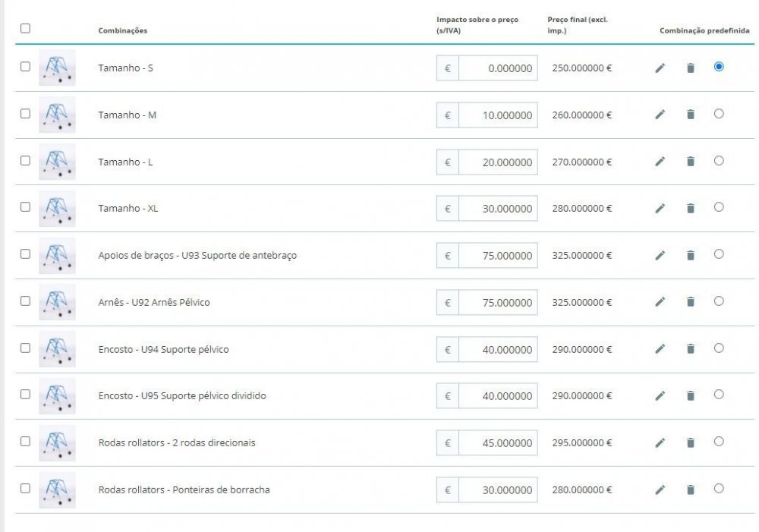Tick the select-all checkbox in header
Screen dimensions: 759x532
coord(25,28)
